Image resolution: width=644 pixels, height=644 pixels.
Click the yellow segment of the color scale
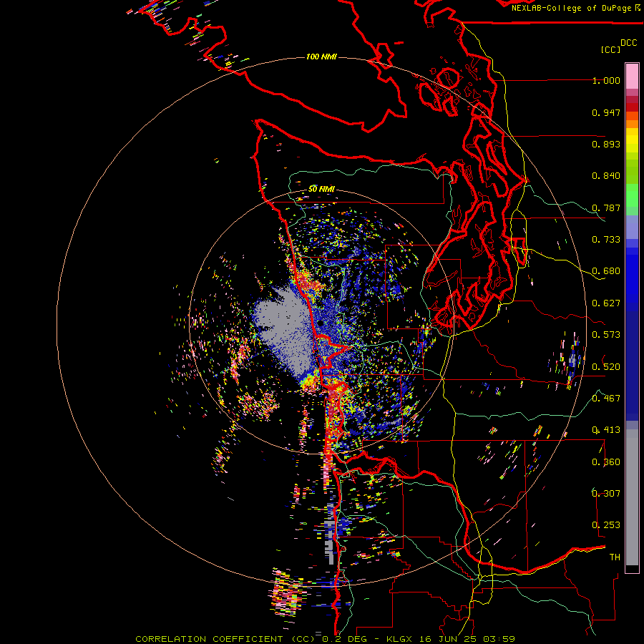pyautogui.click(x=632, y=140)
